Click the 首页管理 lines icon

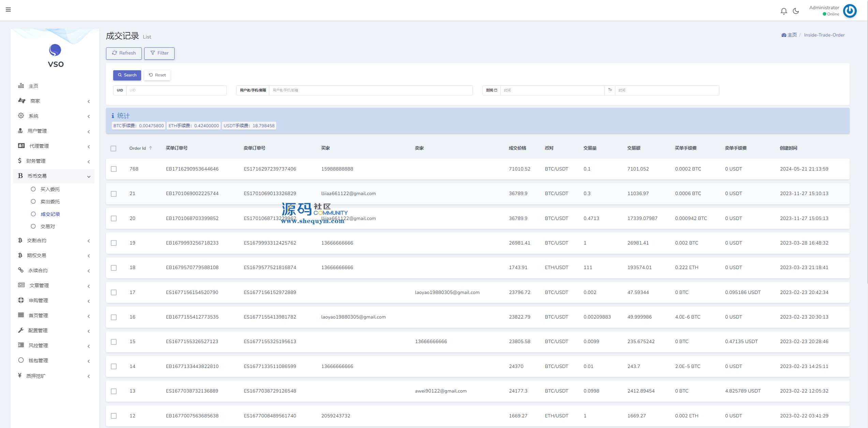coord(21,315)
